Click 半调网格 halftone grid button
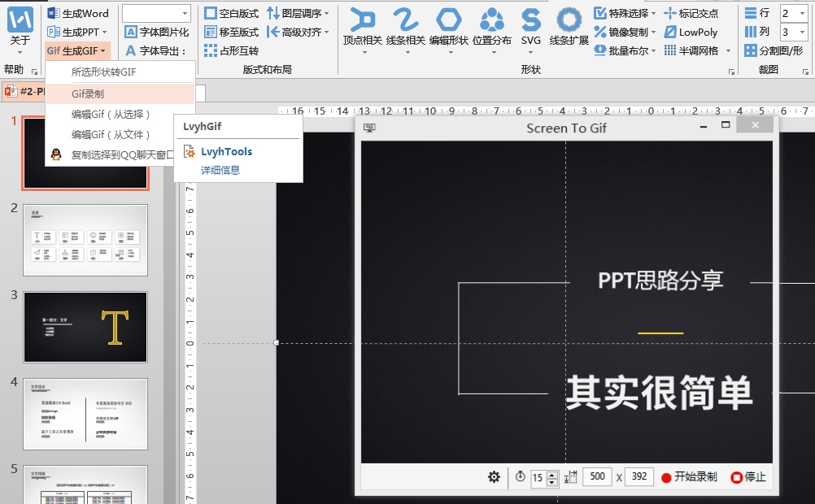This screenshot has width=815, height=504. coord(691,51)
